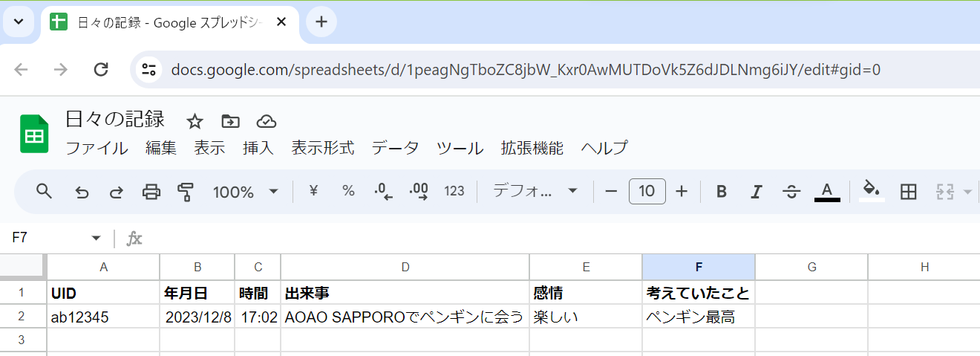Open the zoom 100% dropdown
Screen dimensions: 980x356
246,192
